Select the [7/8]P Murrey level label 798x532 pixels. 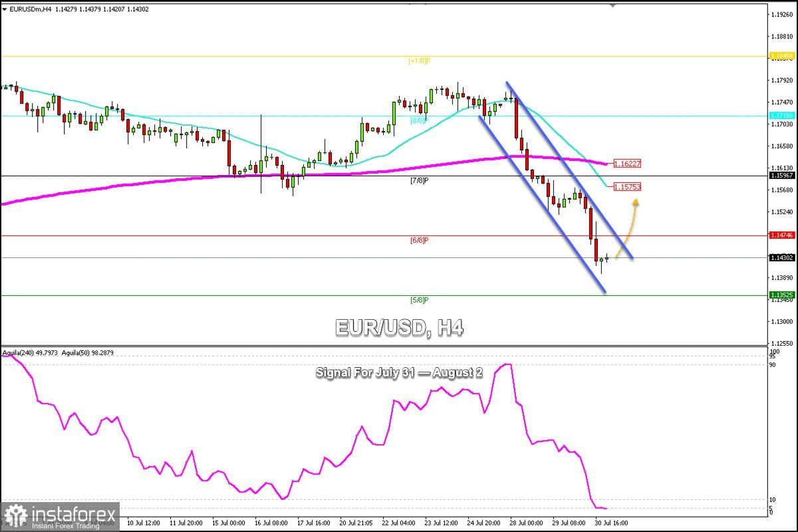[420, 180]
